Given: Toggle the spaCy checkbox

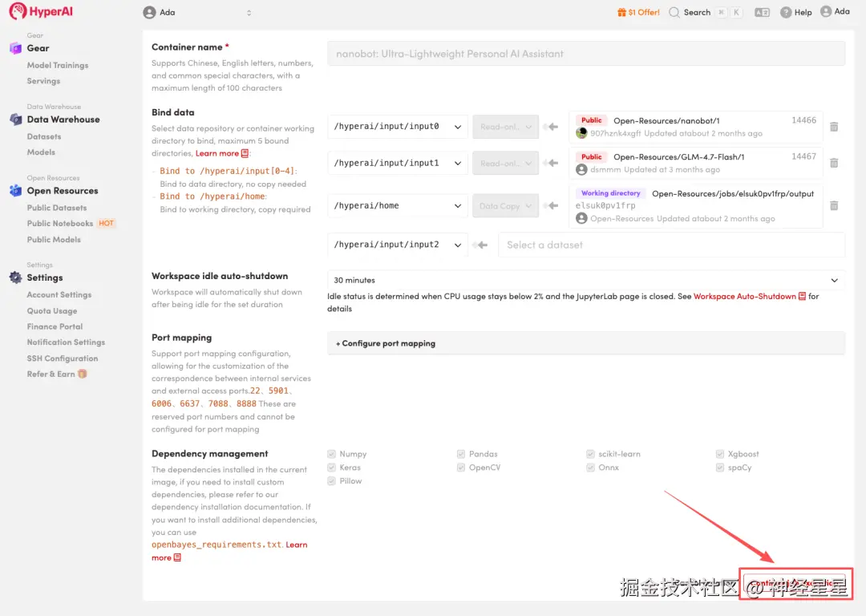Looking at the screenshot, I should point(719,468).
